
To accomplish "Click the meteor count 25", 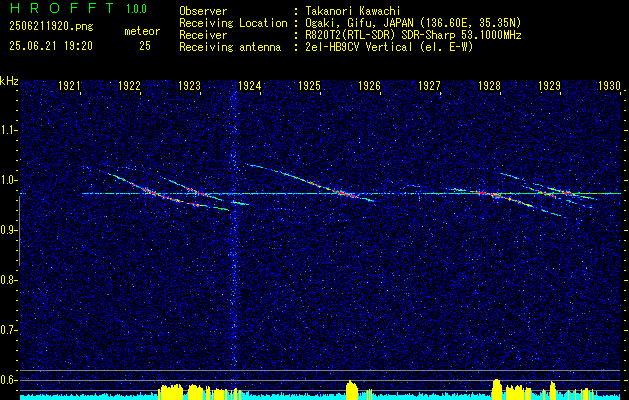I will (x=145, y=46).
